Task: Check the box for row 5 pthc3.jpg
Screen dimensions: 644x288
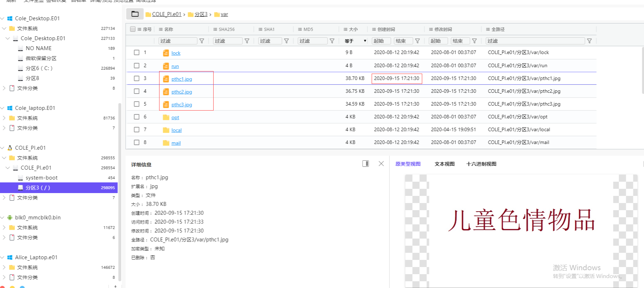Action: [x=137, y=104]
